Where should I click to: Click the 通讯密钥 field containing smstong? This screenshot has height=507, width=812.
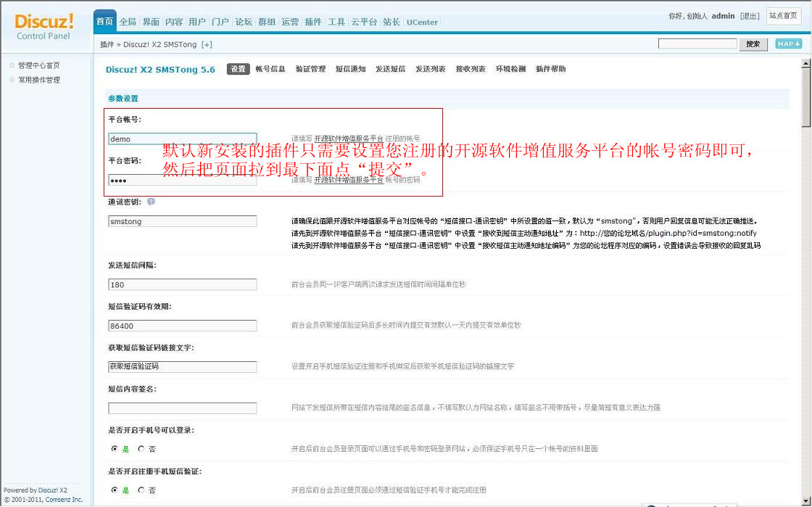[182, 222]
